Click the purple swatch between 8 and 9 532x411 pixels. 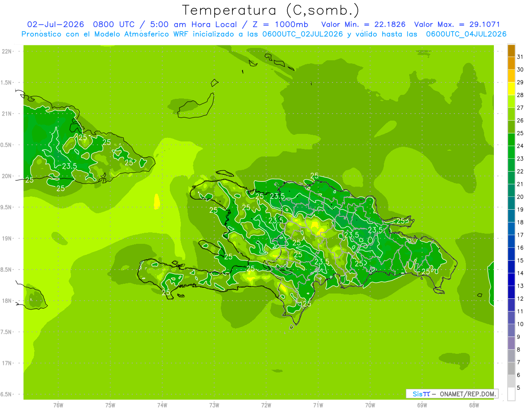(511, 343)
